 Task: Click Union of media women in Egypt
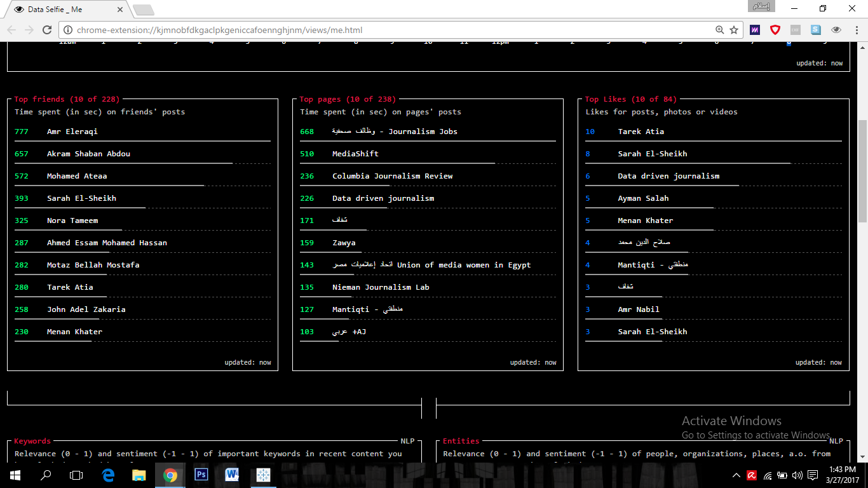click(431, 265)
